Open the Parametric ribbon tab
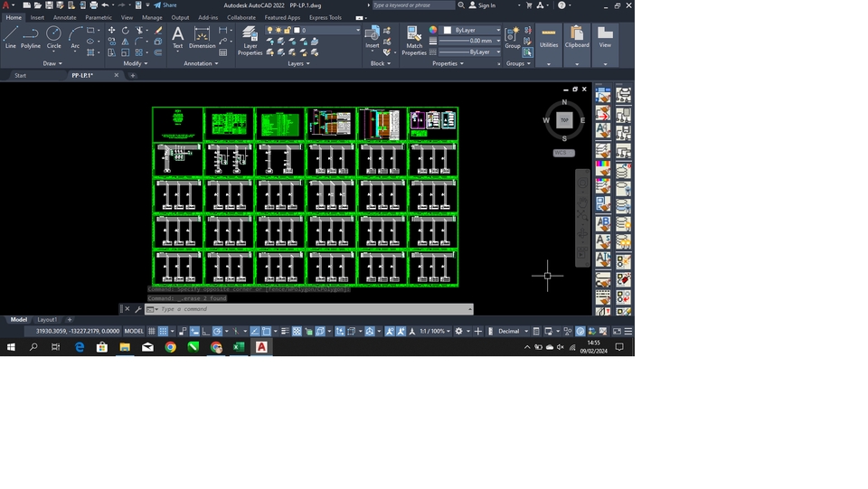The height and width of the screenshot is (489, 868). (99, 18)
